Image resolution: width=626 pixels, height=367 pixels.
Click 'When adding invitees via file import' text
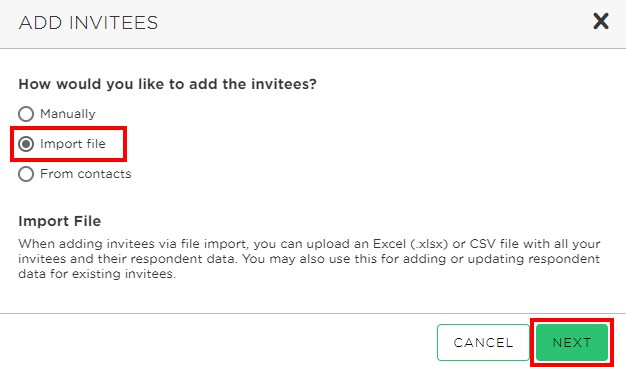134,244
